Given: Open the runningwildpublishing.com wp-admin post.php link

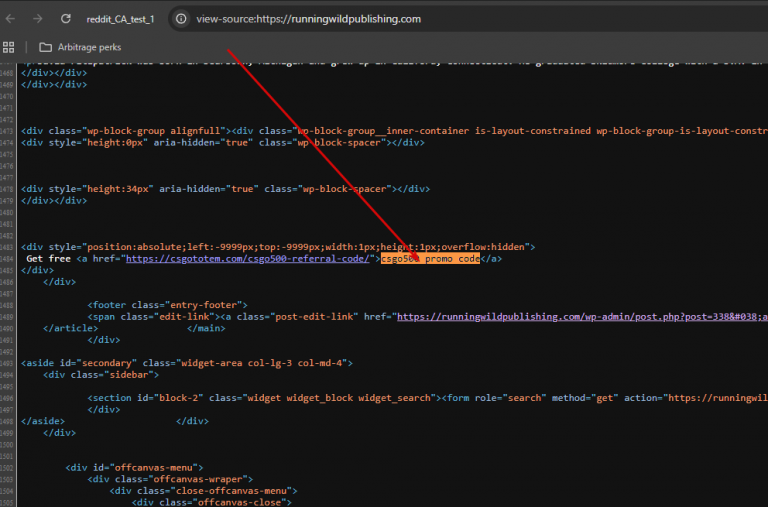Looking at the screenshot, I should (582, 317).
